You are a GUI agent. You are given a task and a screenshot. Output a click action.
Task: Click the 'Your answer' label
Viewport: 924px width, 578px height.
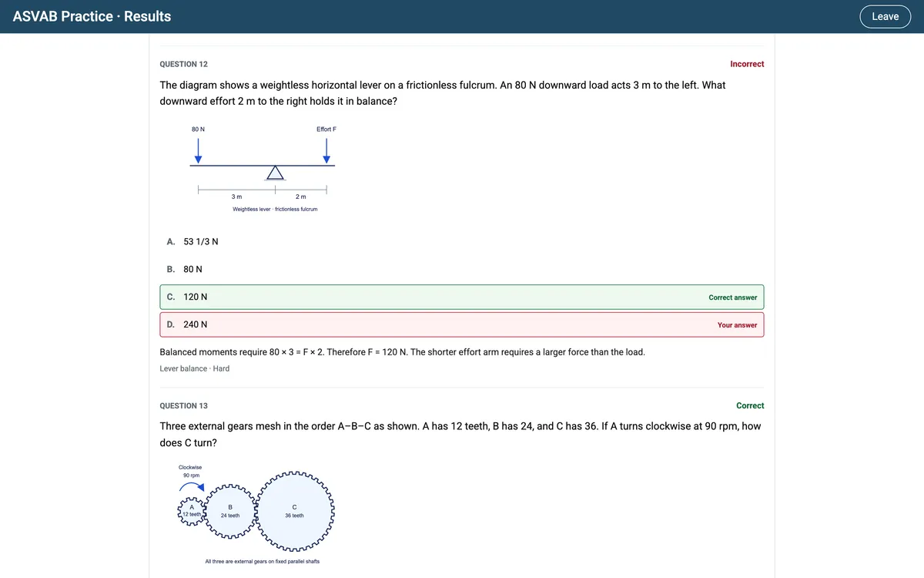coord(737,325)
